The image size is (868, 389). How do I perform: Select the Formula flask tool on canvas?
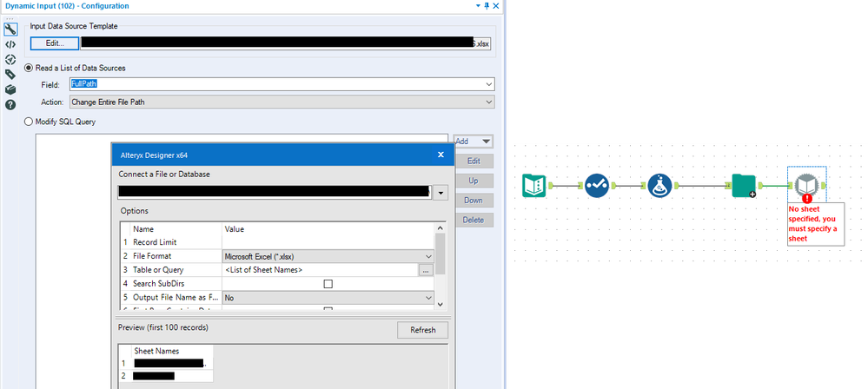(659, 186)
